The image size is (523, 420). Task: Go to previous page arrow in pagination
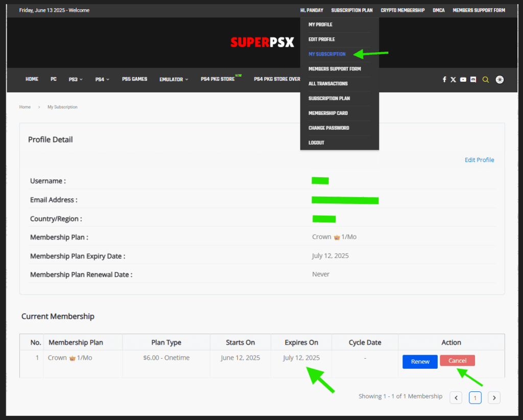pyautogui.click(x=456, y=398)
